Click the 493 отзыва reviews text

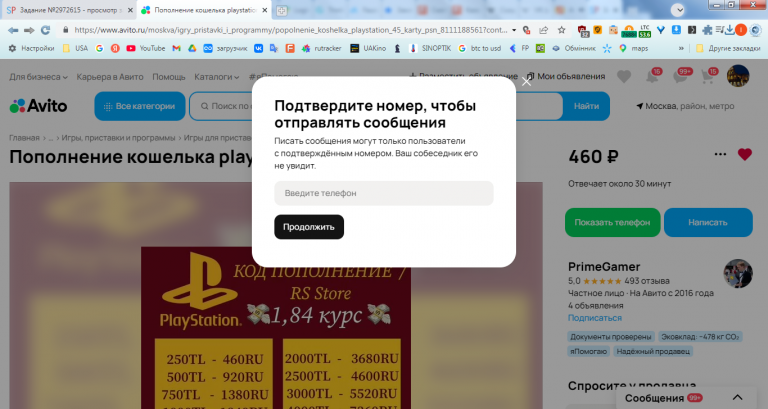point(647,281)
